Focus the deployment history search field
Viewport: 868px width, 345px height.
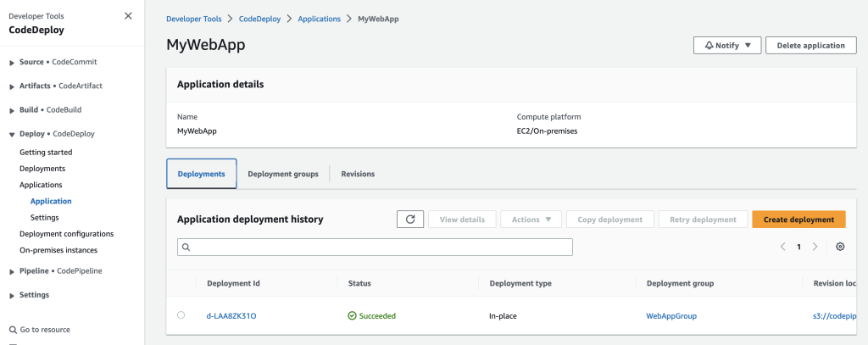click(375, 247)
